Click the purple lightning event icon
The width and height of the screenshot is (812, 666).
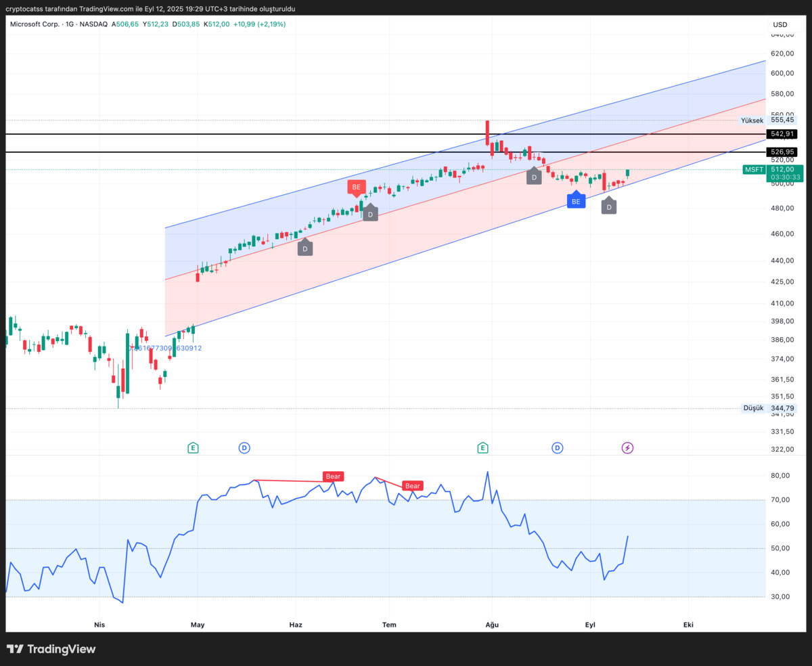pyautogui.click(x=627, y=447)
